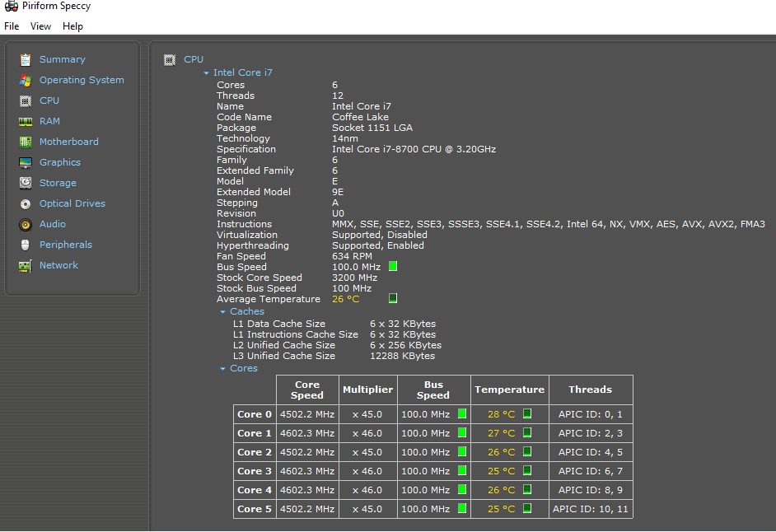
Task: Click the Peripherals mouse icon
Action: [x=26, y=245]
